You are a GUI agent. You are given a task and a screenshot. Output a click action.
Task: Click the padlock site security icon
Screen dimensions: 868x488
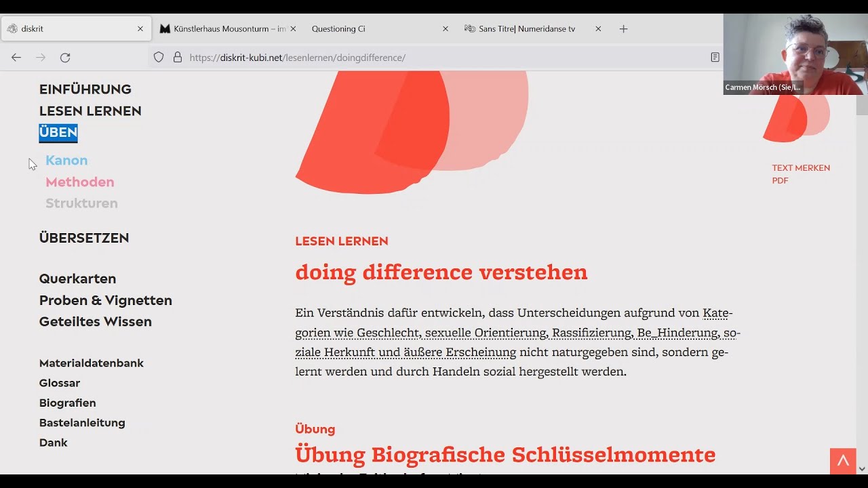178,58
